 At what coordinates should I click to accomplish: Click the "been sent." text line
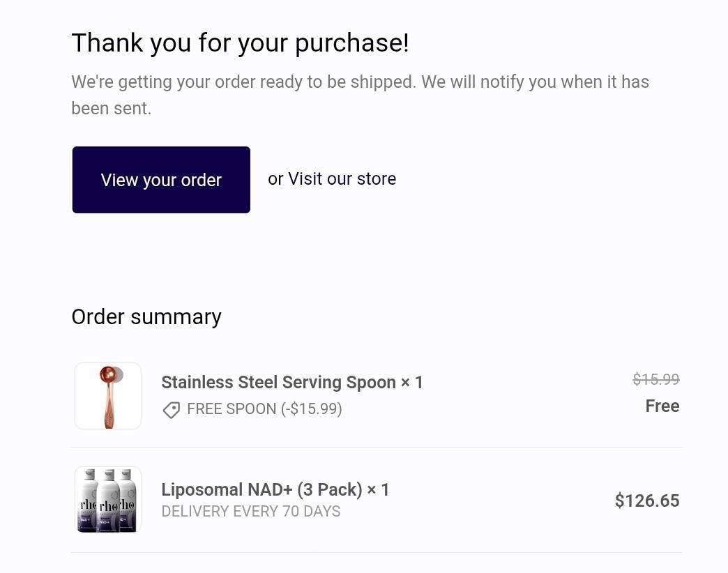pos(112,108)
